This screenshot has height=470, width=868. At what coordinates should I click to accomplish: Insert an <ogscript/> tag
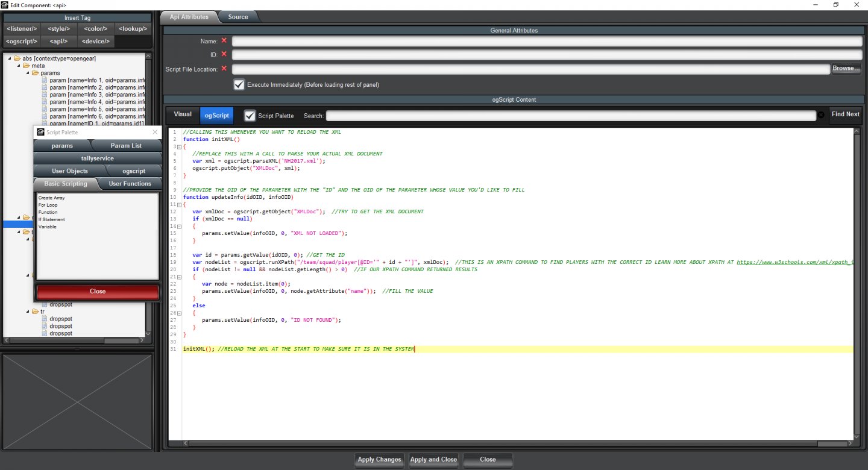tap(22, 42)
